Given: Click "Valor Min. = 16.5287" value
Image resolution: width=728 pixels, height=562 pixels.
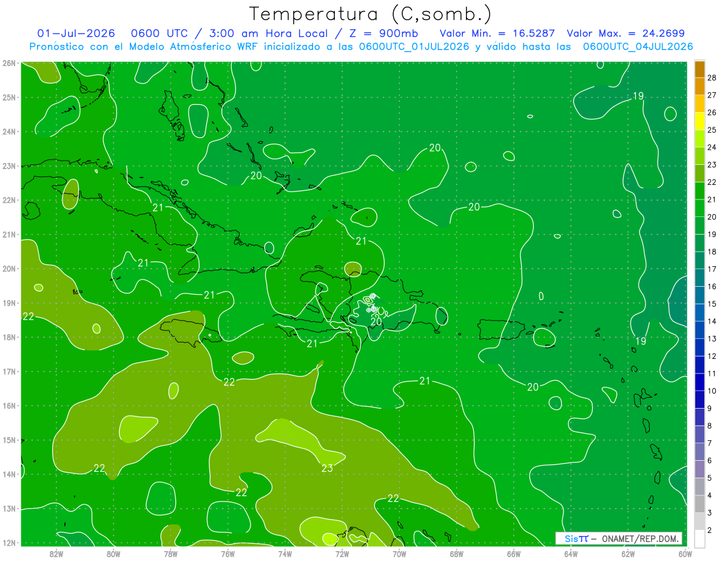Looking at the screenshot, I should (x=497, y=33).
